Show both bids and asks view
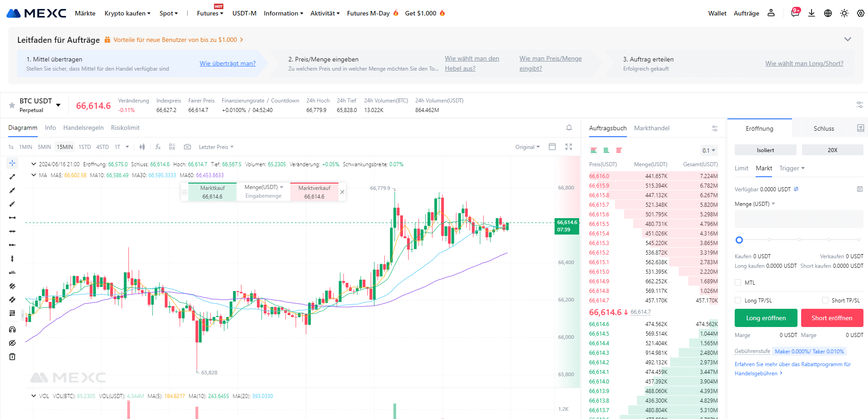This screenshot has height=419, width=868. coord(594,150)
